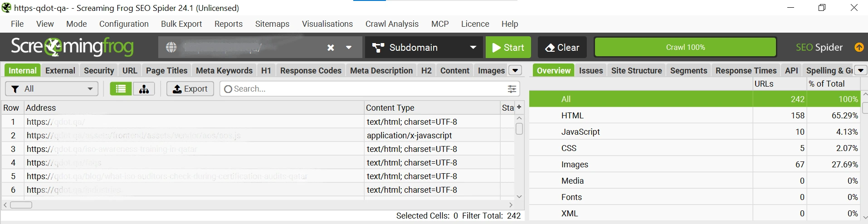Add a column with the plus icon
The image size is (868, 224).
click(x=519, y=107)
